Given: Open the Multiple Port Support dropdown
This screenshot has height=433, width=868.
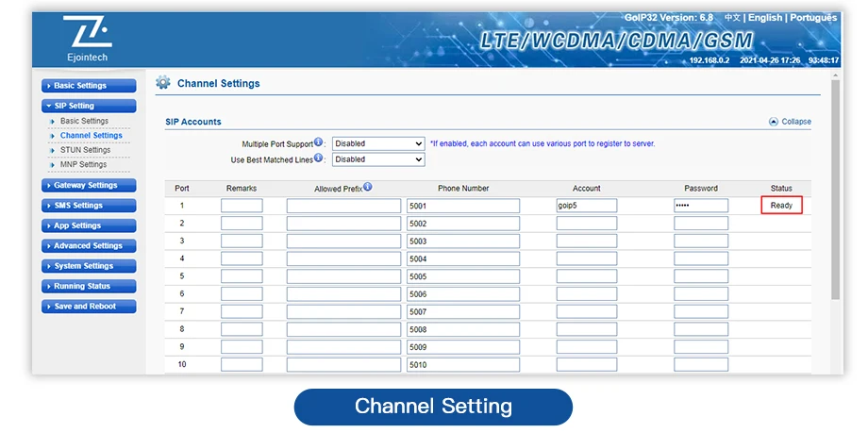Looking at the screenshot, I should (x=378, y=143).
